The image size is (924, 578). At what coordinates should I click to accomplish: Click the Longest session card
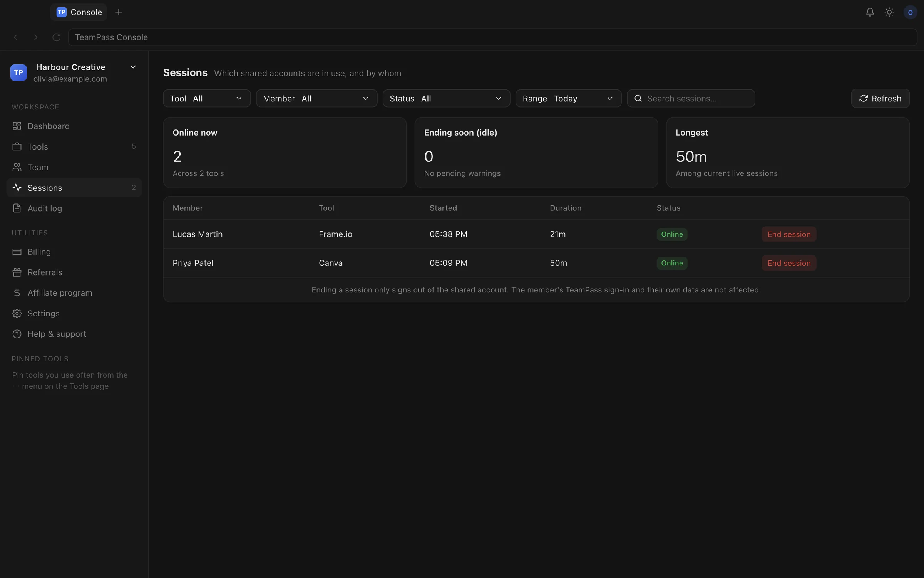coord(788,153)
